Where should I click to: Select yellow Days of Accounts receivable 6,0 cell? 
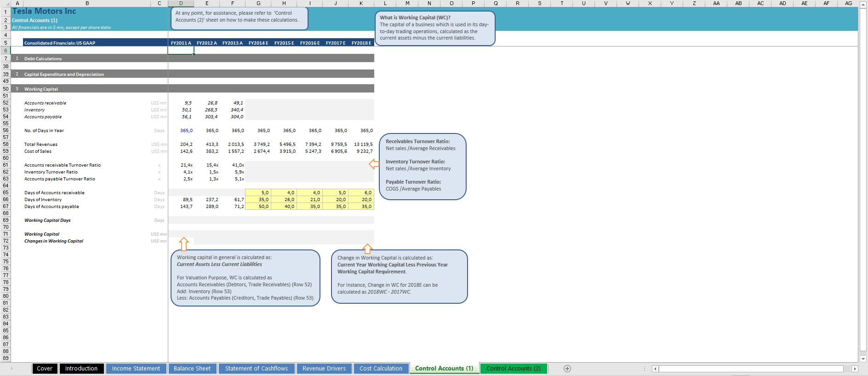tap(361, 193)
